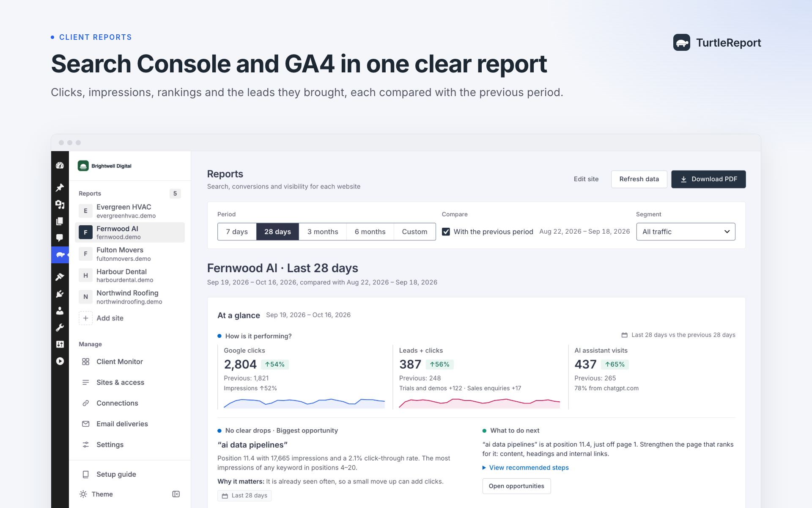Click the '"ai data pipelines"' keyword heading
This screenshot has width=812, height=508.
[x=252, y=444]
